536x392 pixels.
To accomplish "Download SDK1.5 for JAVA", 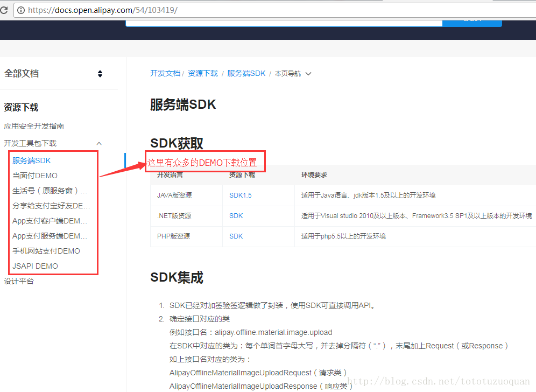I will pyautogui.click(x=241, y=195).
